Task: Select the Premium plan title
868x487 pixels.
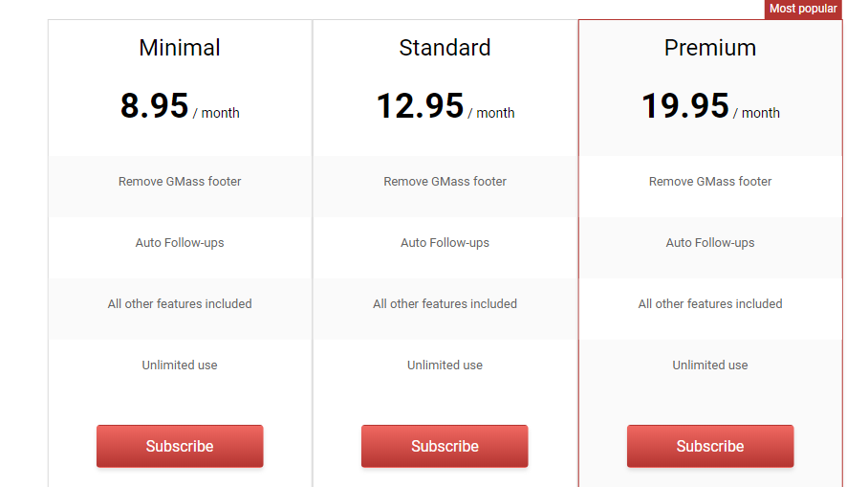Action: tap(709, 48)
